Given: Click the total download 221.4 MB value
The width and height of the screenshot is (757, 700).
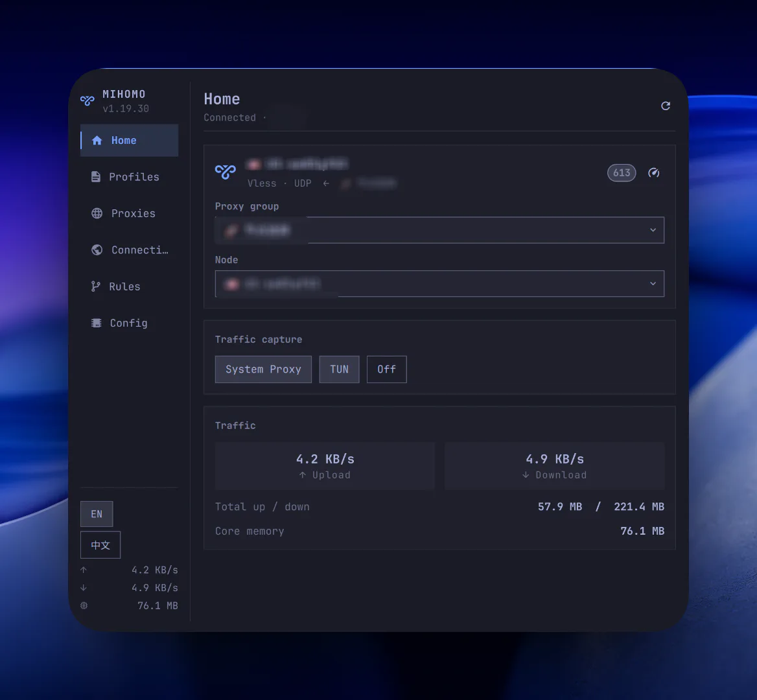Looking at the screenshot, I should [x=639, y=507].
